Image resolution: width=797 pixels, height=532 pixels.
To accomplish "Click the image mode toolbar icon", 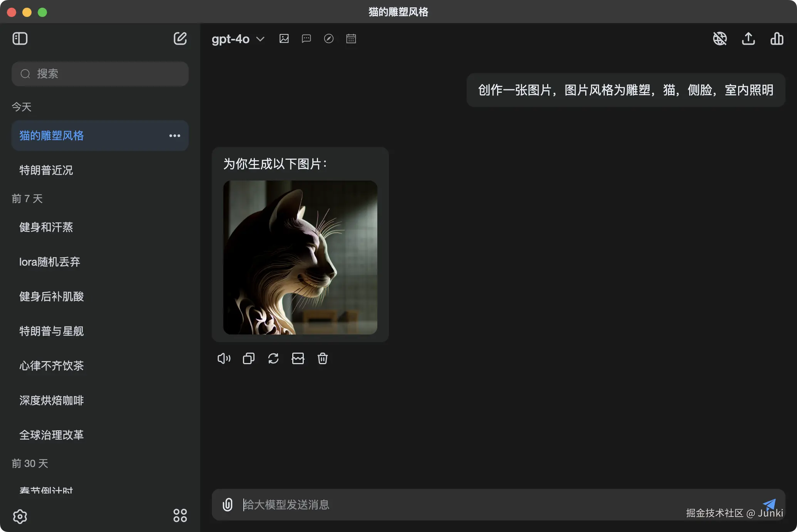I will [284, 38].
